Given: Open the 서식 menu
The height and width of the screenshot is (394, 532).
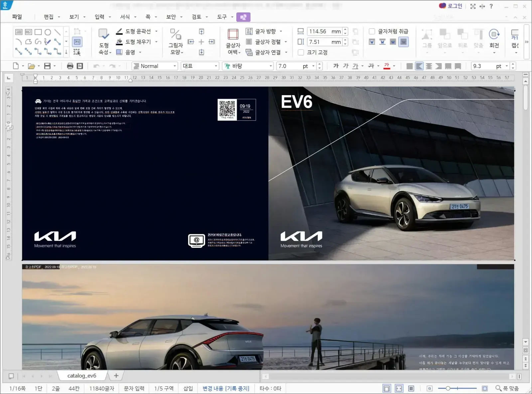Looking at the screenshot, I should [125, 17].
